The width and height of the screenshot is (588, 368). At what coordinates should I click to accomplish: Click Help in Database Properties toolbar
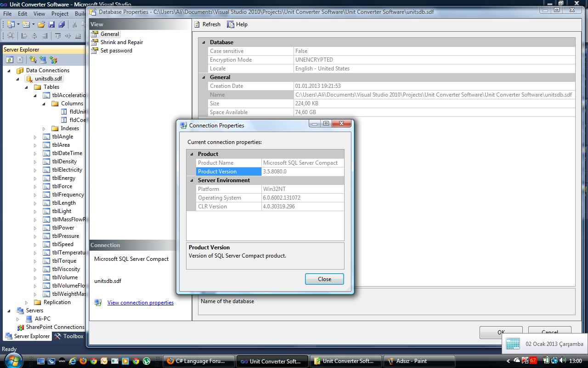237,24
